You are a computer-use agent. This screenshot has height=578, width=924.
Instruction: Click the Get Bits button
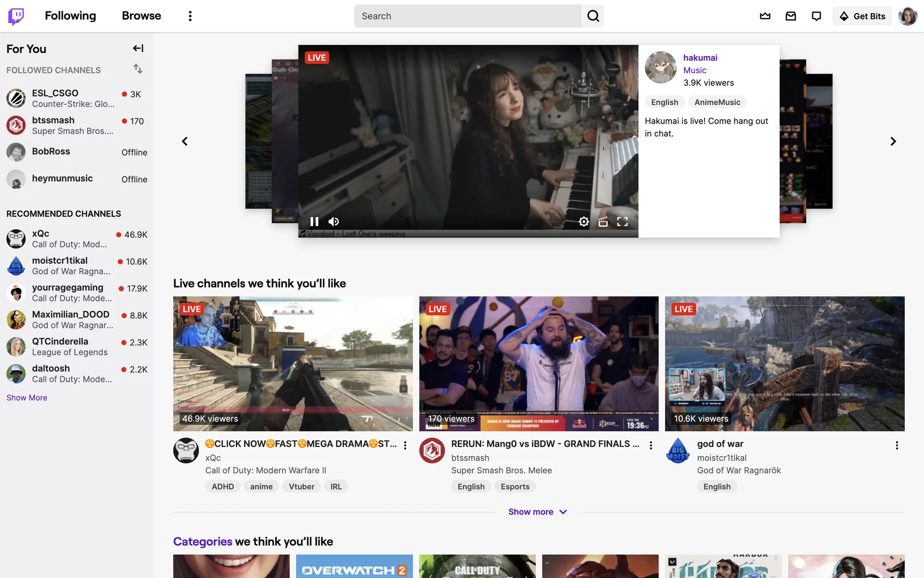click(x=862, y=16)
